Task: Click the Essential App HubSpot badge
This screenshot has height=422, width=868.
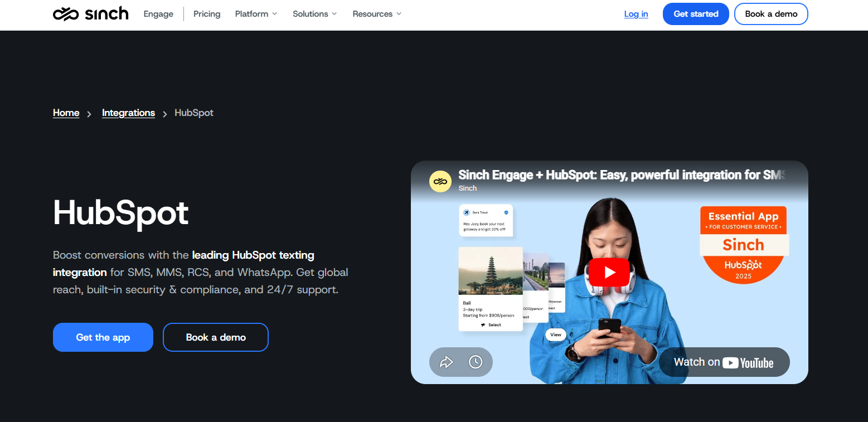Action: coord(744,245)
